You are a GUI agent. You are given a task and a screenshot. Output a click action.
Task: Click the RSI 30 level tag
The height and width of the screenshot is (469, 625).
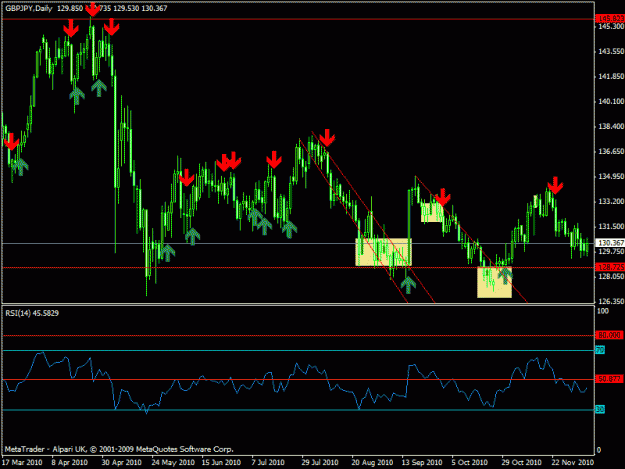click(600, 409)
